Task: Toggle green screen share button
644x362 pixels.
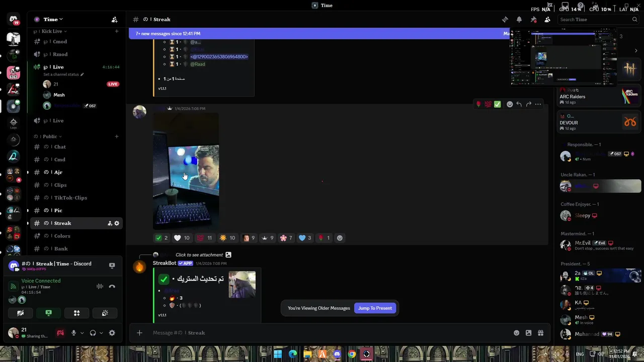Action: click(x=48, y=313)
